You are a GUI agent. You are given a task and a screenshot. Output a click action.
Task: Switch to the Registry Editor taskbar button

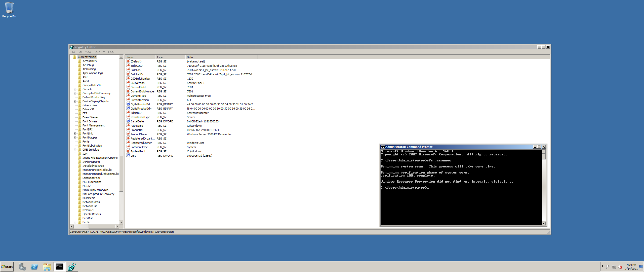(72, 267)
